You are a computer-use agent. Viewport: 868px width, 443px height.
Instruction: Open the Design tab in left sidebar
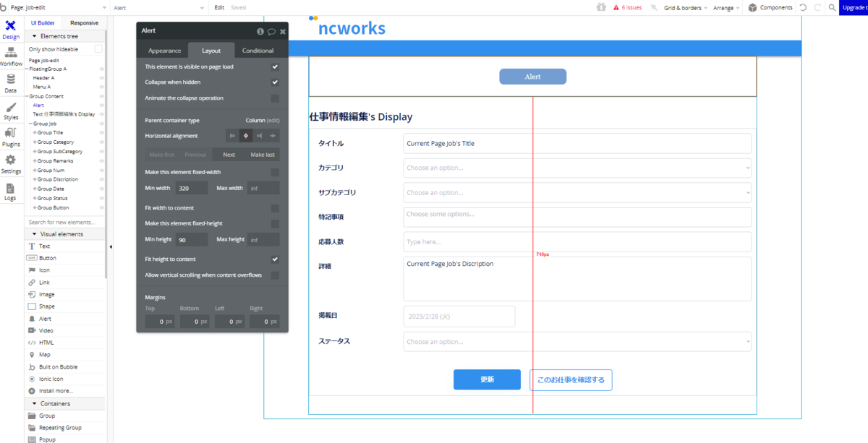coord(11,30)
